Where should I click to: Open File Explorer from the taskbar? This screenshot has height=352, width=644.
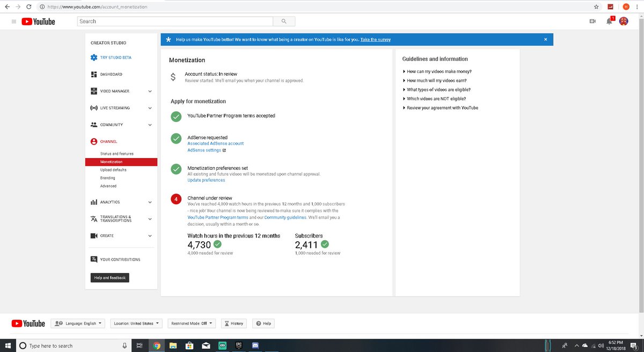tap(173, 346)
